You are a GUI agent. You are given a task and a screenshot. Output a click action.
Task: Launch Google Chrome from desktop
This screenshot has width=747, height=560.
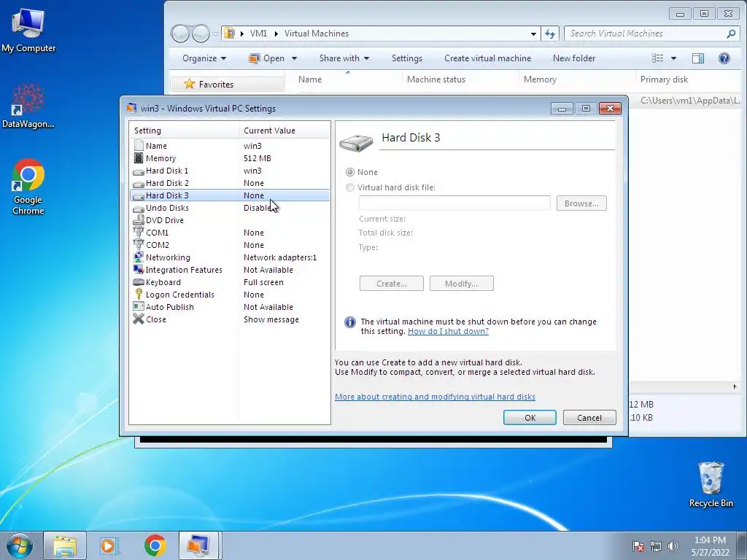click(x=28, y=187)
